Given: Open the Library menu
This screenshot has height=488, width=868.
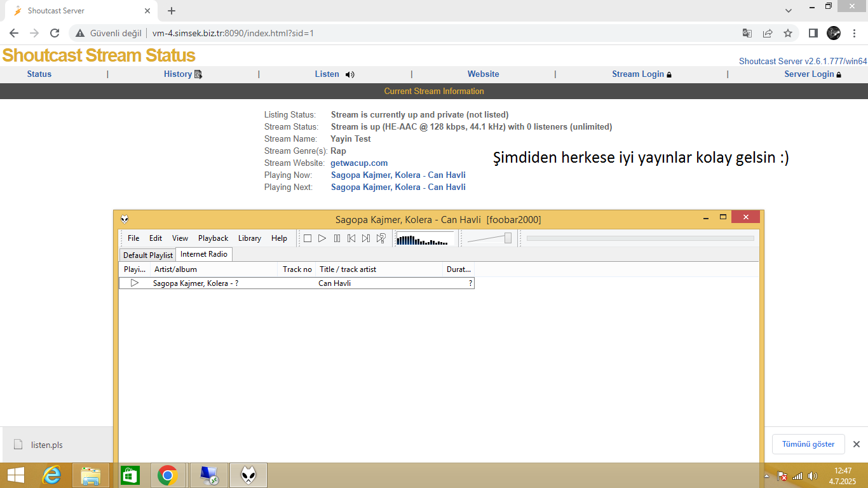Looking at the screenshot, I should pyautogui.click(x=250, y=238).
